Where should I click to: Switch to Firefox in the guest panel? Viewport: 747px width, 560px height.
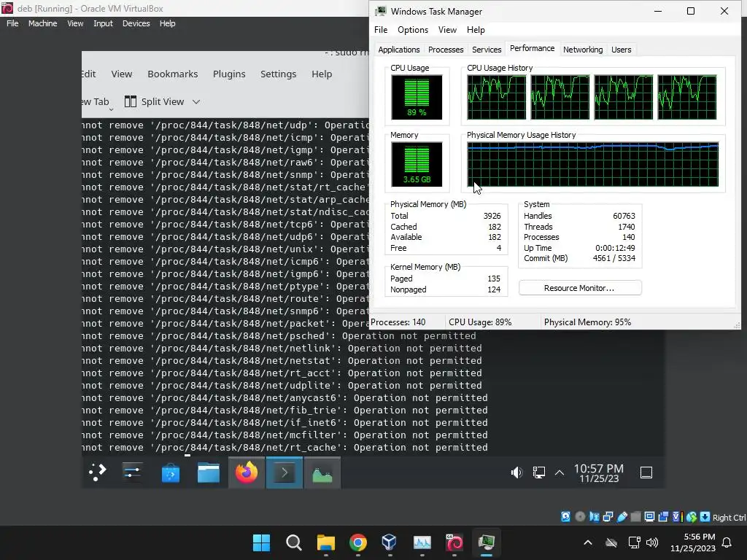tap(247, 472)
